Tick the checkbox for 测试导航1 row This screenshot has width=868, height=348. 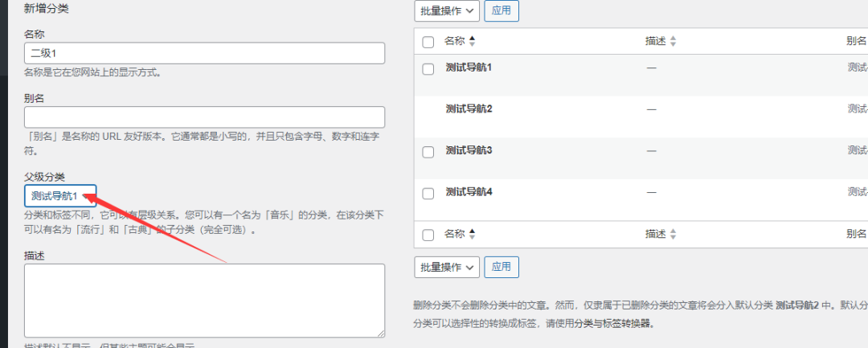point(428,69)
